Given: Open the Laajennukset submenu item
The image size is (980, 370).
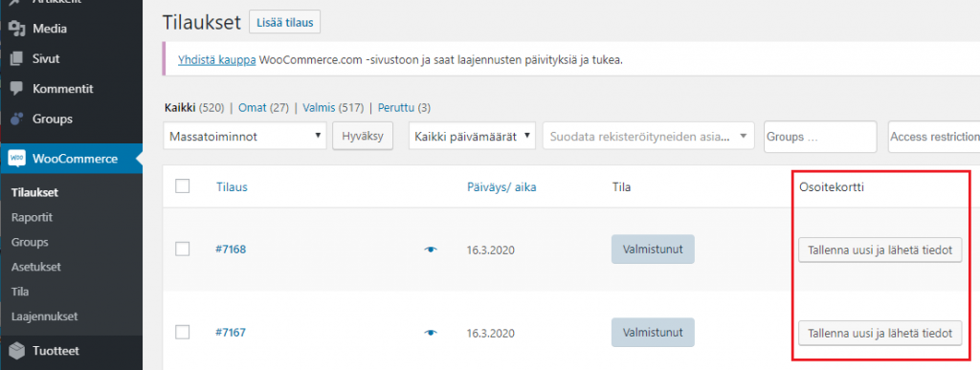Looking at the screenshot, I should (x=44, y=316).
